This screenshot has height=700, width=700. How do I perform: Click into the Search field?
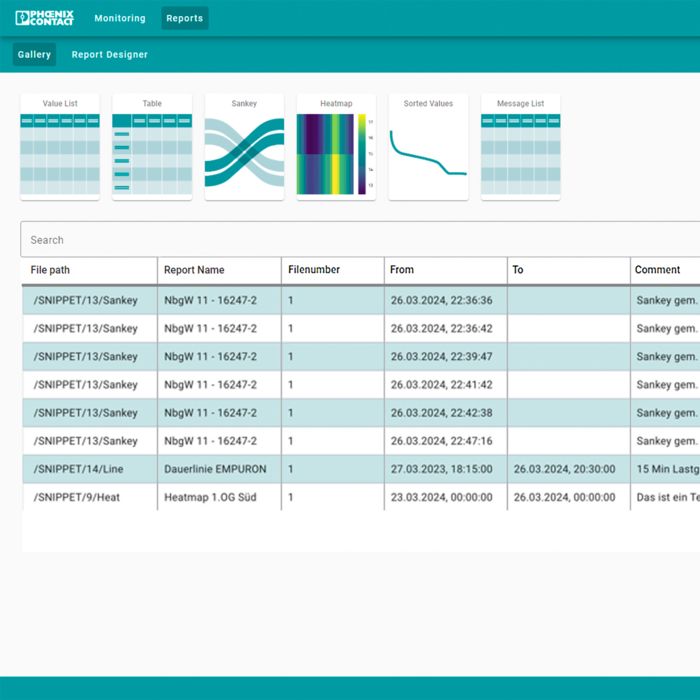pos(360,240)
